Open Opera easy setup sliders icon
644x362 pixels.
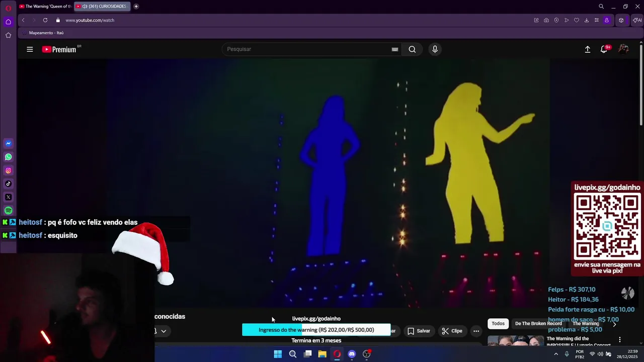tap(597, 20)
